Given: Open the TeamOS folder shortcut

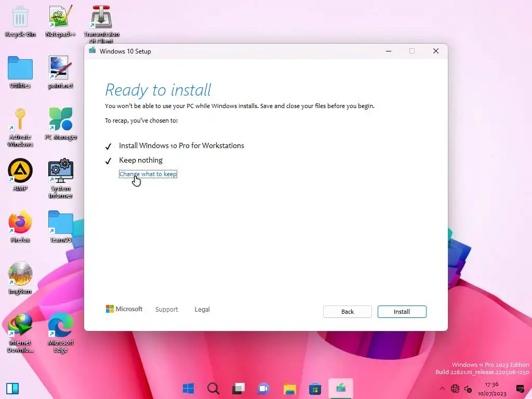Looking at the screenshot, I should coord(60,227).
